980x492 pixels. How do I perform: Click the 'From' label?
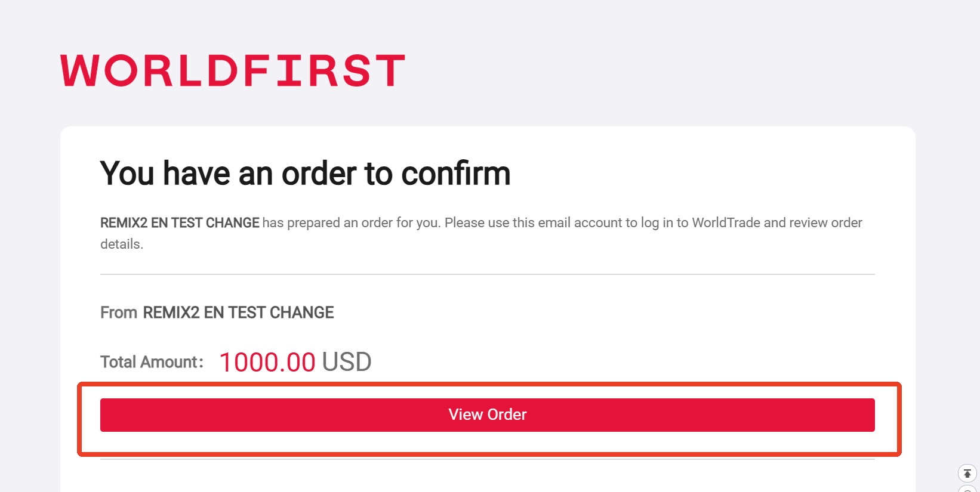pyautogui.click(x=119, y=312)
